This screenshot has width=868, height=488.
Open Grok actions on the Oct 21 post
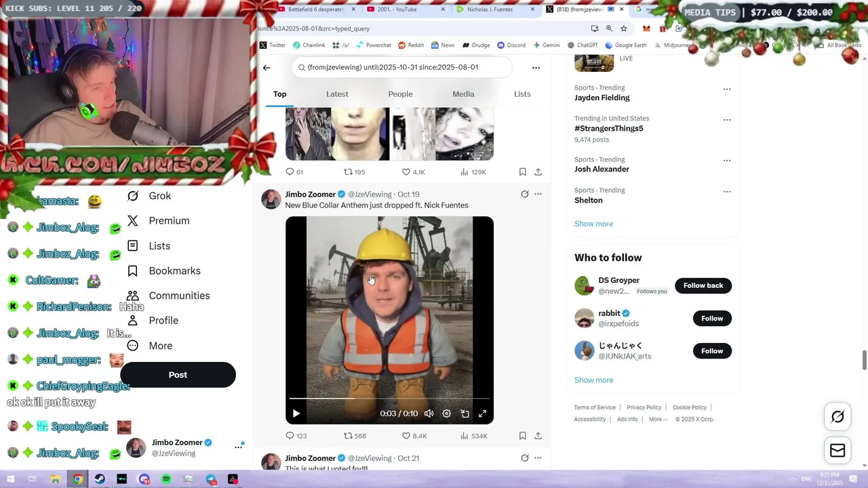524,458
